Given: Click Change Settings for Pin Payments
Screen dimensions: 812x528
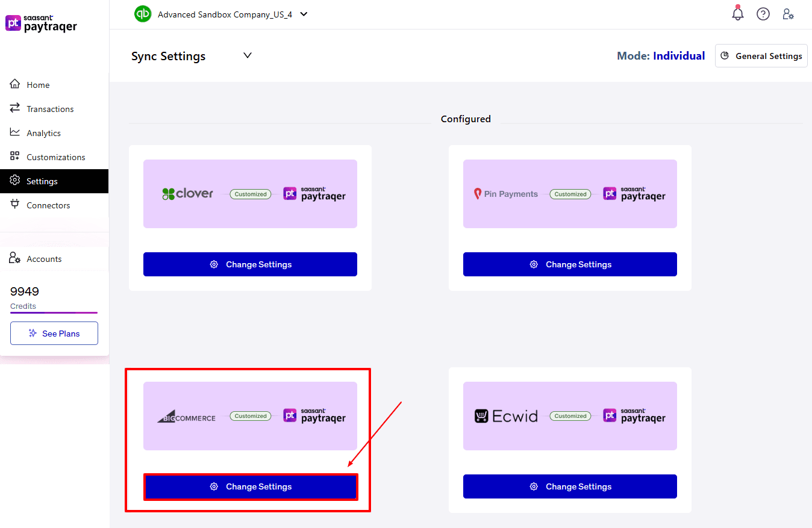Looking at the screenshot, I should (570, 264).
